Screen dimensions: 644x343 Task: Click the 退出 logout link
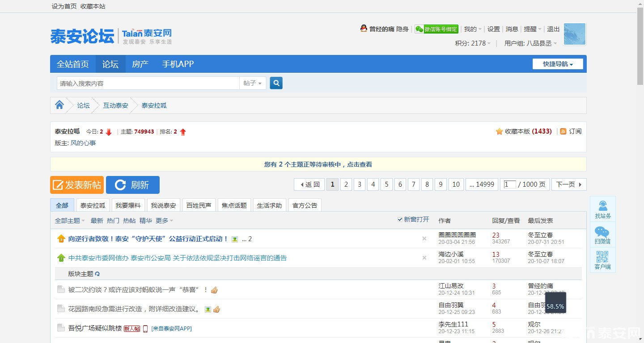(553, 29)
